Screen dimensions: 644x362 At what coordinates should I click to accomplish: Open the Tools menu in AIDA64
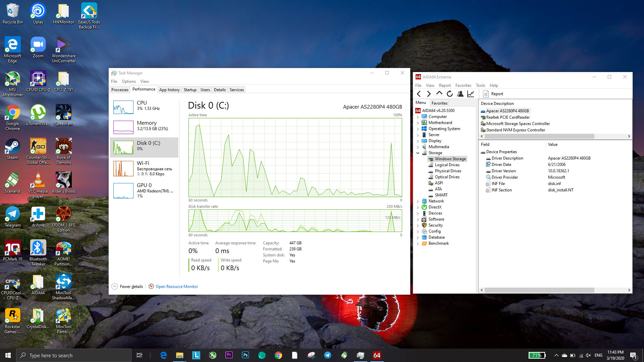[480, 85]
